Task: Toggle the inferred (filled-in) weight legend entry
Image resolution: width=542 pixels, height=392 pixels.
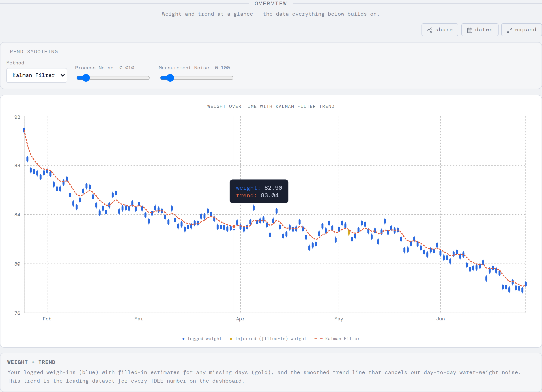Action: [268, 339]
